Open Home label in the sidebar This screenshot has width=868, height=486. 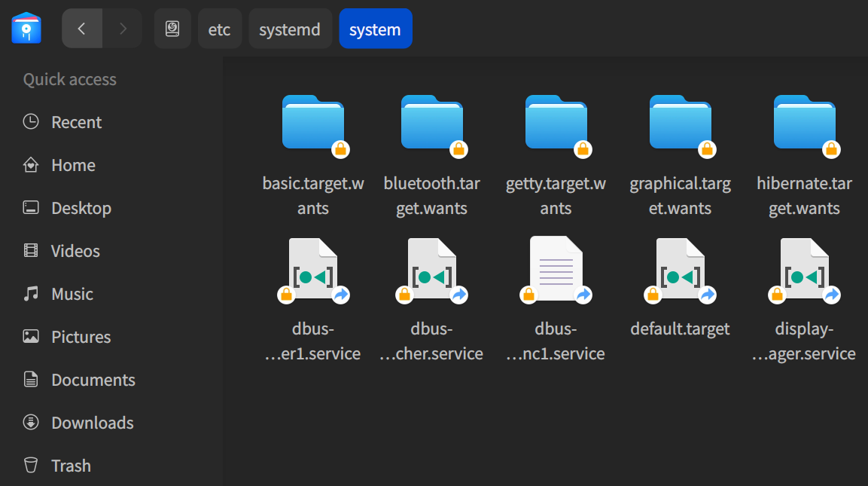point(73,165)
